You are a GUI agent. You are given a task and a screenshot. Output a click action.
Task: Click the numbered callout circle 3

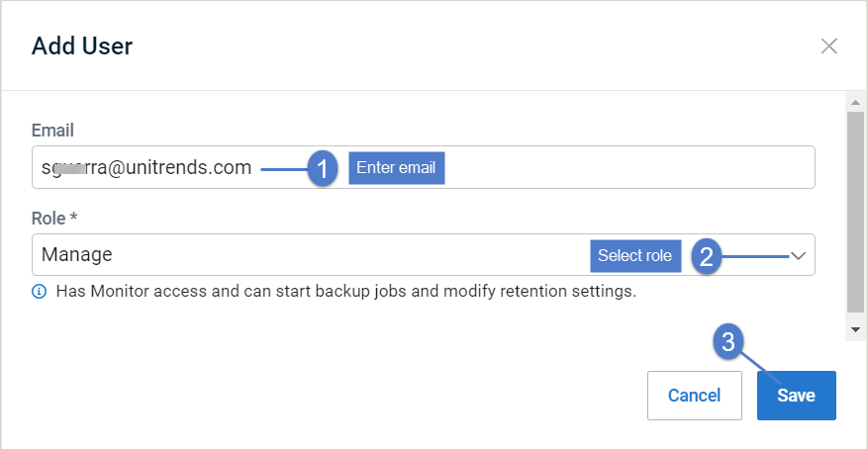[x=727, y=341]
